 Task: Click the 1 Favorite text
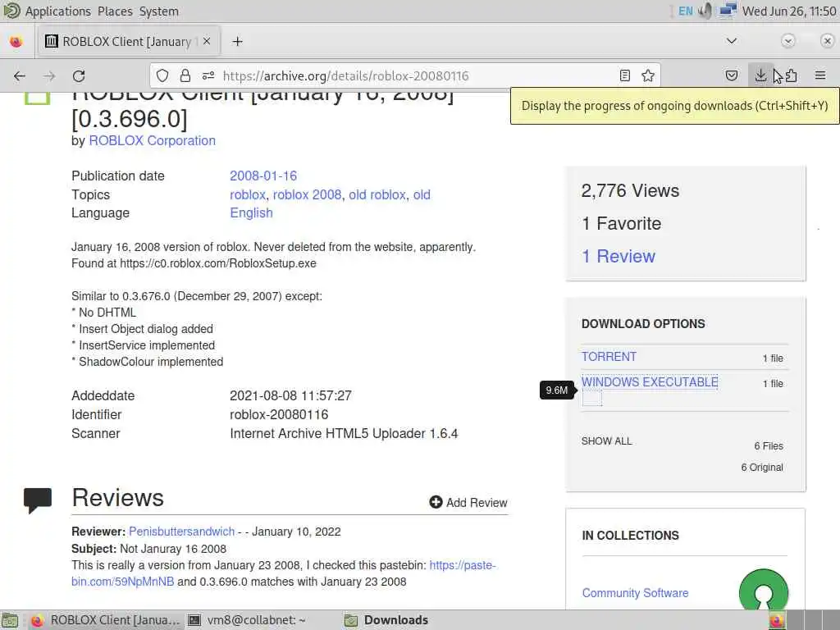(x=622, y=223)
